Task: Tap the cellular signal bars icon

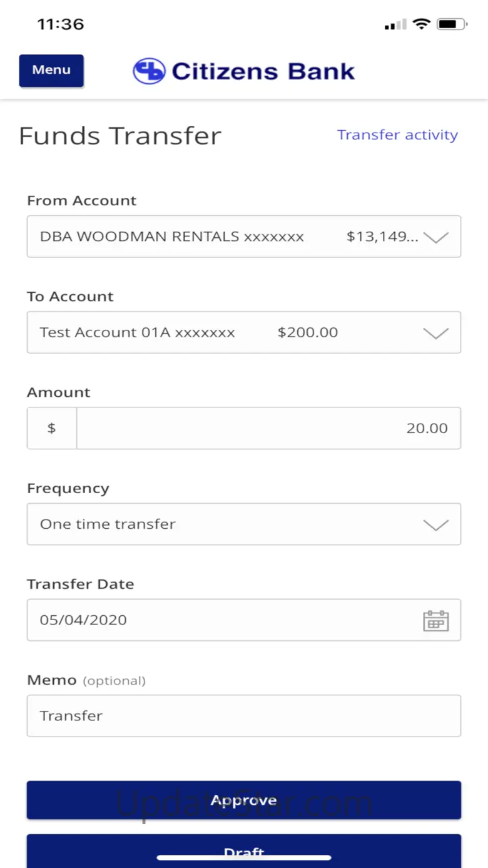Action: click(395, 25)
